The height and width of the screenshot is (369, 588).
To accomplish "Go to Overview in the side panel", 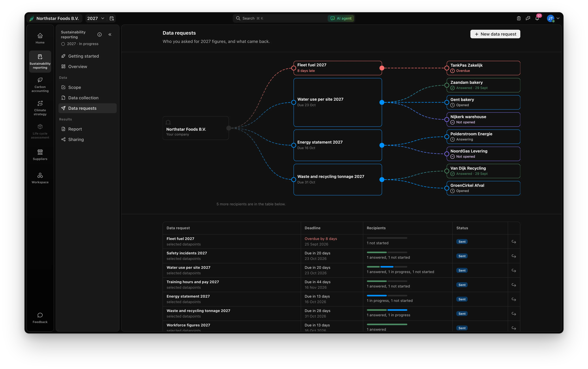I will 88,66.
